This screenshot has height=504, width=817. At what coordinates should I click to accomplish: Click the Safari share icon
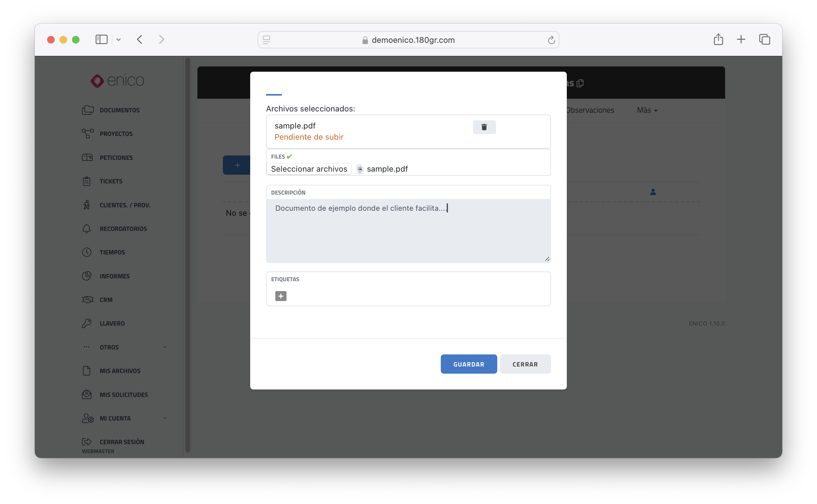tap(718, 40)
